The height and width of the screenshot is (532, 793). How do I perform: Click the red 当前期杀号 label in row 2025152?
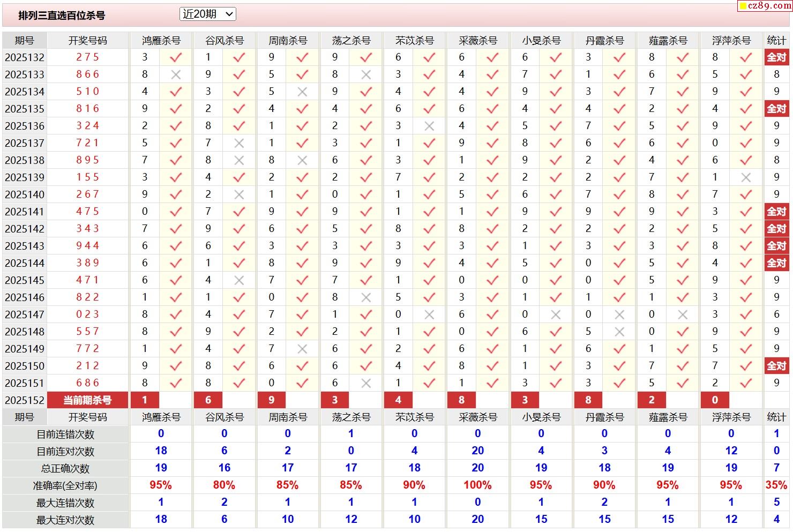coord(88,400)
